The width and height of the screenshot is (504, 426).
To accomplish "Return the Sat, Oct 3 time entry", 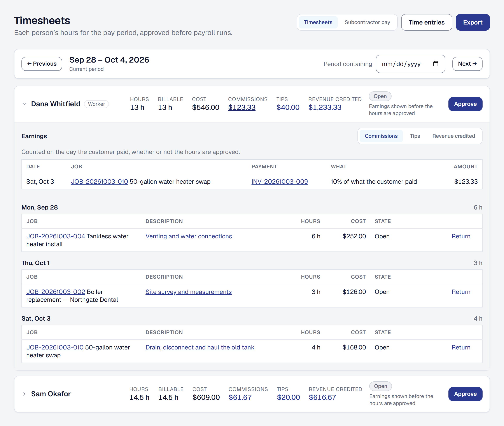I will [461, 347].
